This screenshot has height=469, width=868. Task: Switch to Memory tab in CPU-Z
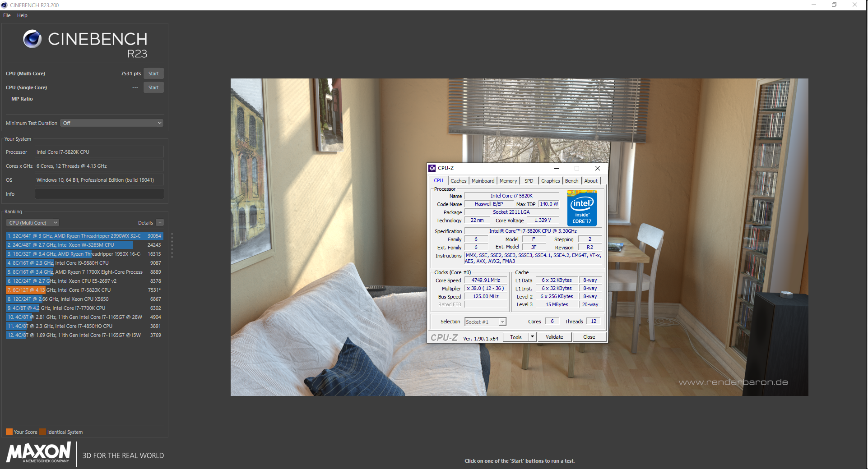508,181
